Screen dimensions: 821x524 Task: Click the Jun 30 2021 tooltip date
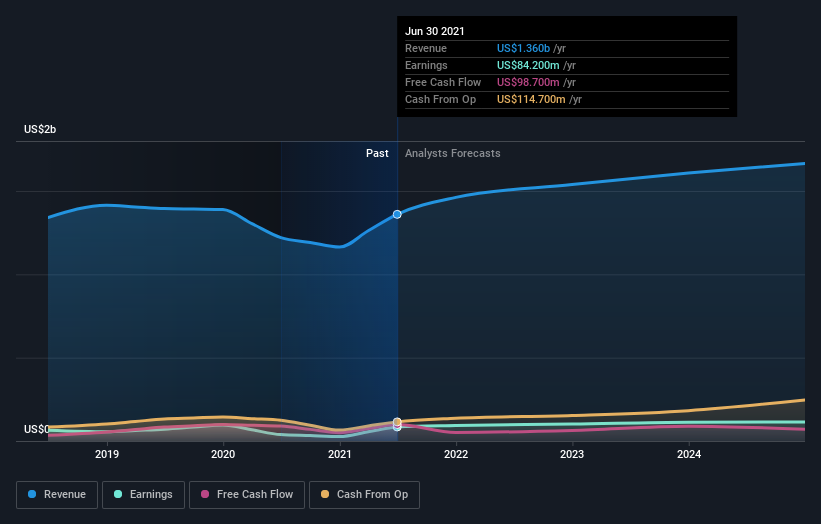[435, 31]
